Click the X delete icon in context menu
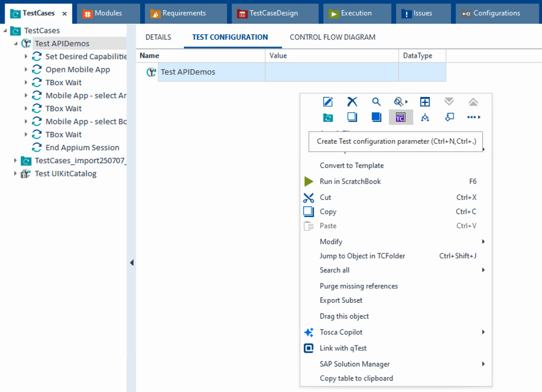The height and width of the screenshot is (392, 542). point(352,102)
